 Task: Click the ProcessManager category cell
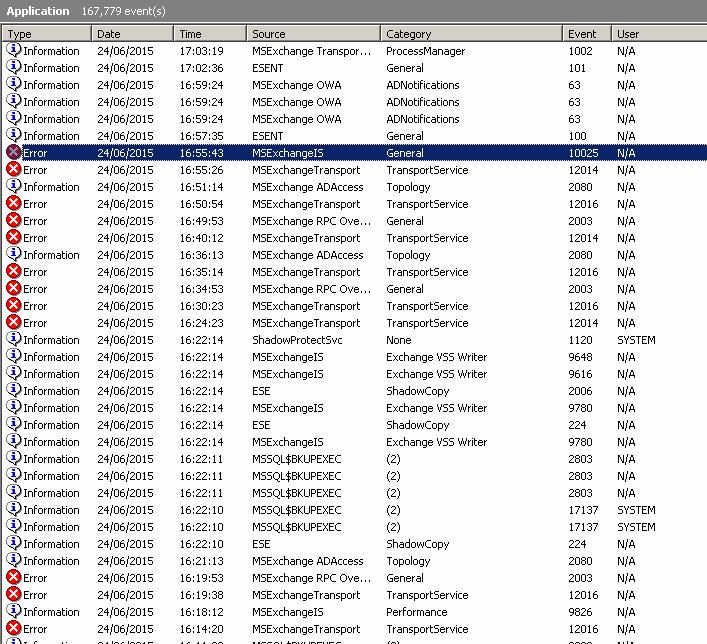coord(425,51)
